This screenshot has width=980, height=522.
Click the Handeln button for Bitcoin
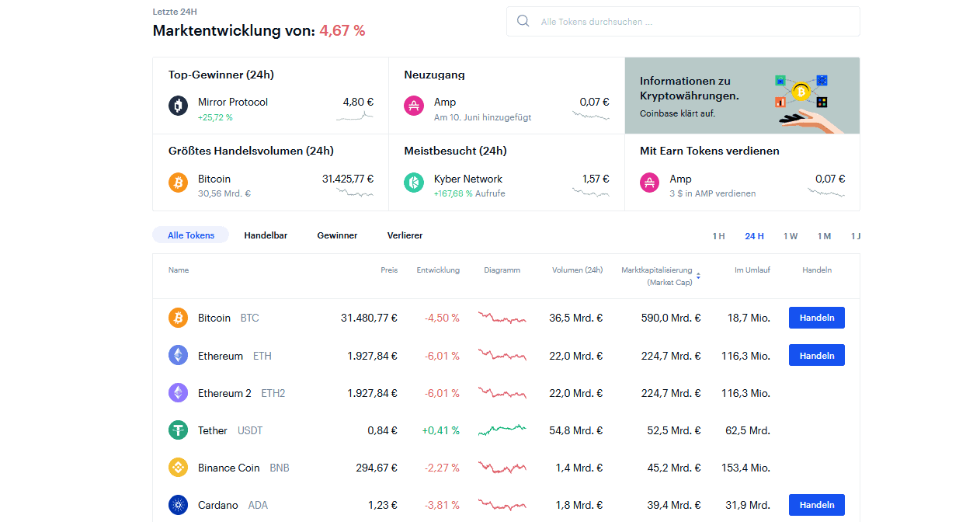(817, 318)
